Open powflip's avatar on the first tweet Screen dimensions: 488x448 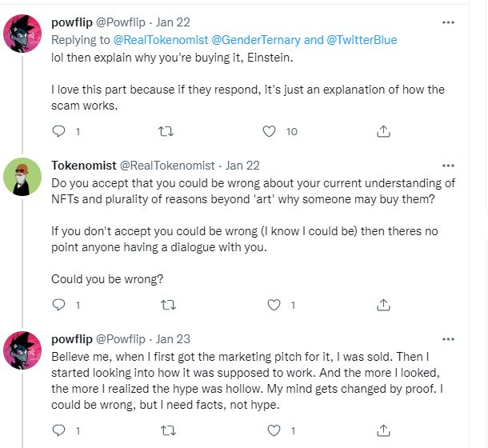24,35
